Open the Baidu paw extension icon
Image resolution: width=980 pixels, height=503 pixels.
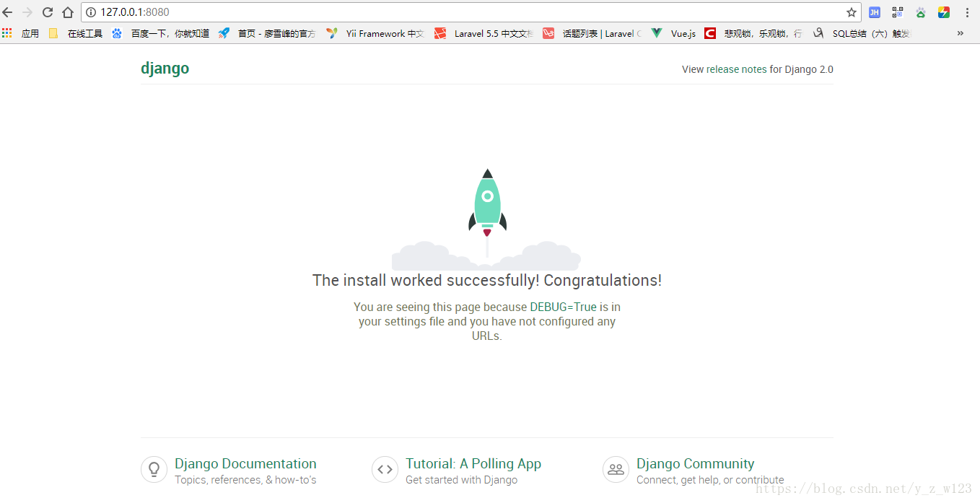click(921, 12)
